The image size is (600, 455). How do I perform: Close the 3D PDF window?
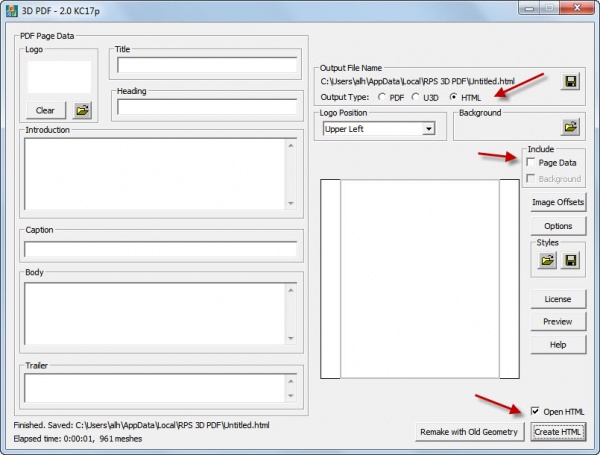click(577, 8)
